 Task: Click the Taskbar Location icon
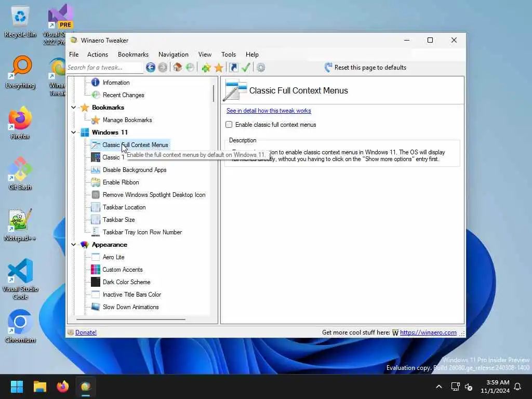(96, 207)
